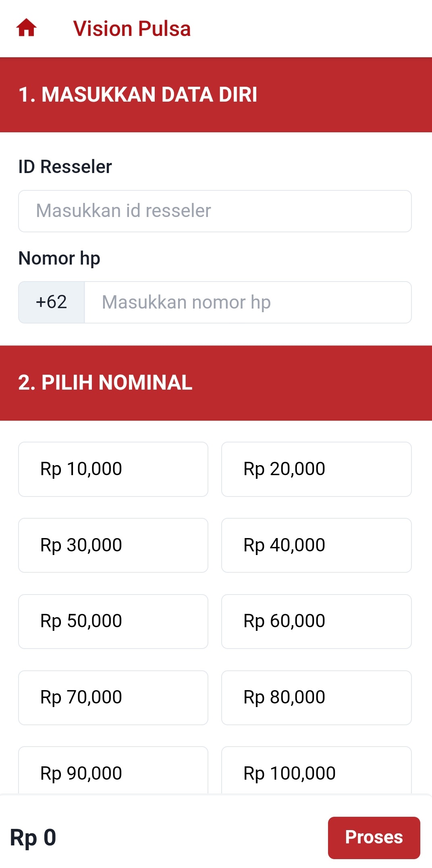Pick the Rp 60,000 nominal
Screen dimensions: 432x868
tap(316, 621)
